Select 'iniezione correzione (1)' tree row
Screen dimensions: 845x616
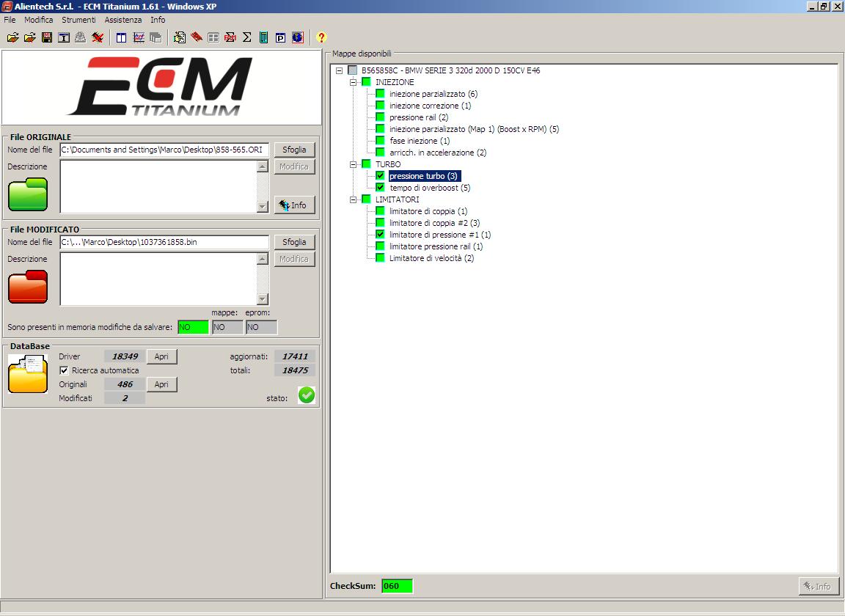[430, 106]
